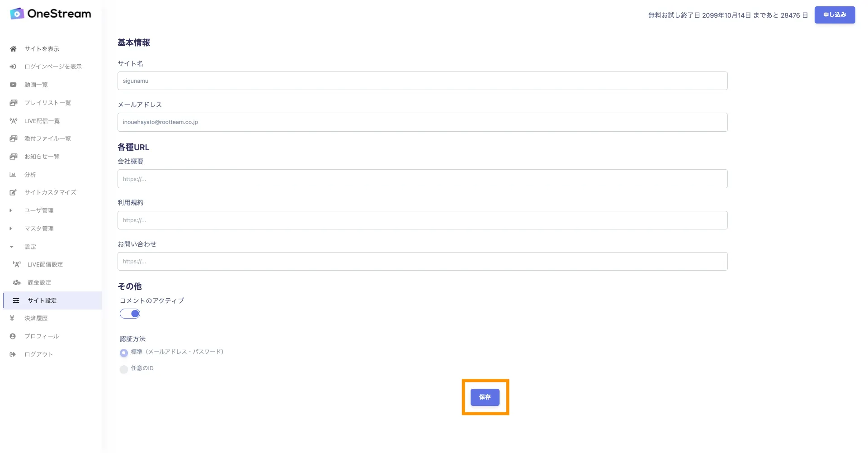
Task: Click the video icon next to 動画一覧
Action: (x=13, y=85)
